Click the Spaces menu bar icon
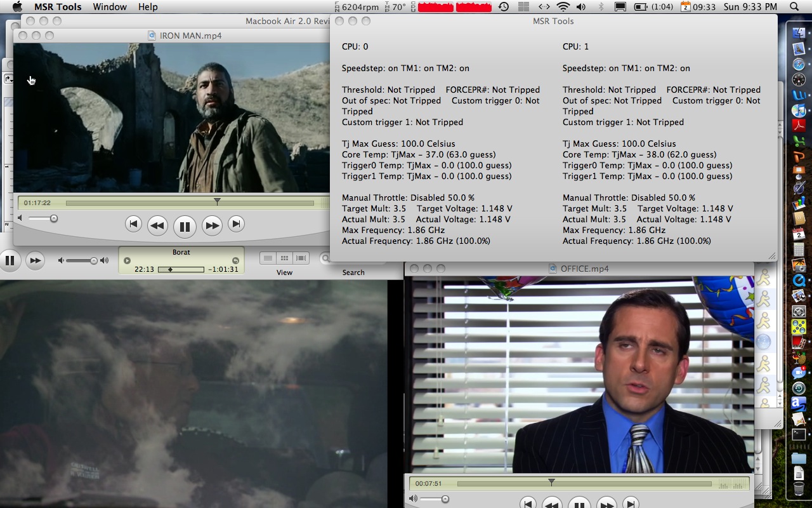The image size is (812, 508). tap(523, 7)
